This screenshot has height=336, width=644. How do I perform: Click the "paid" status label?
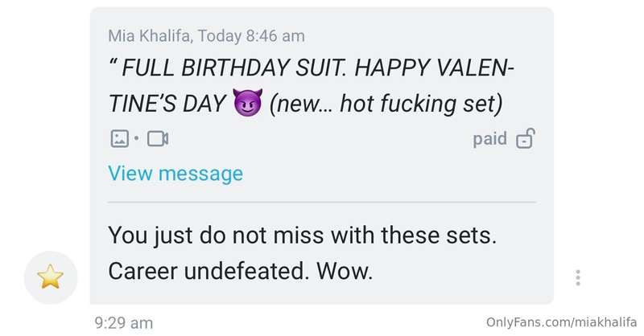489,139
